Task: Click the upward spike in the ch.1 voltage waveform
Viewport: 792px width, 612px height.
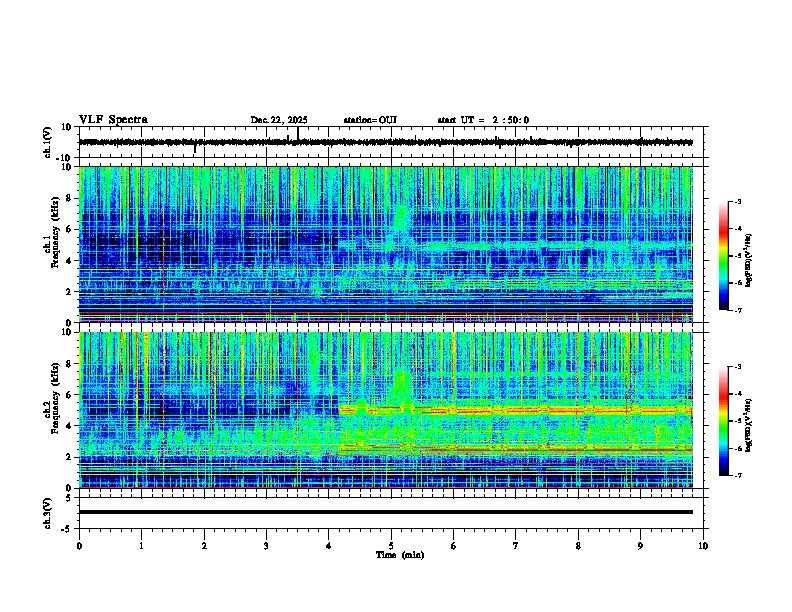Action: 298,132
